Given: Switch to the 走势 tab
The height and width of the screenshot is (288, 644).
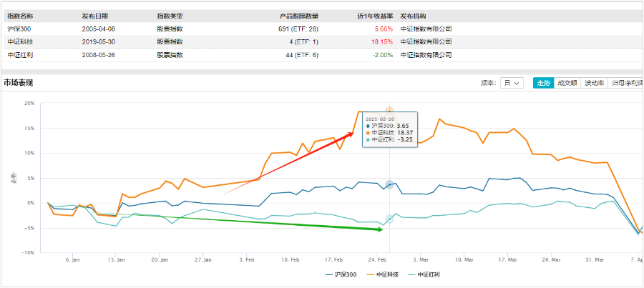Looking at the screenshot, I should coord(542,83).
